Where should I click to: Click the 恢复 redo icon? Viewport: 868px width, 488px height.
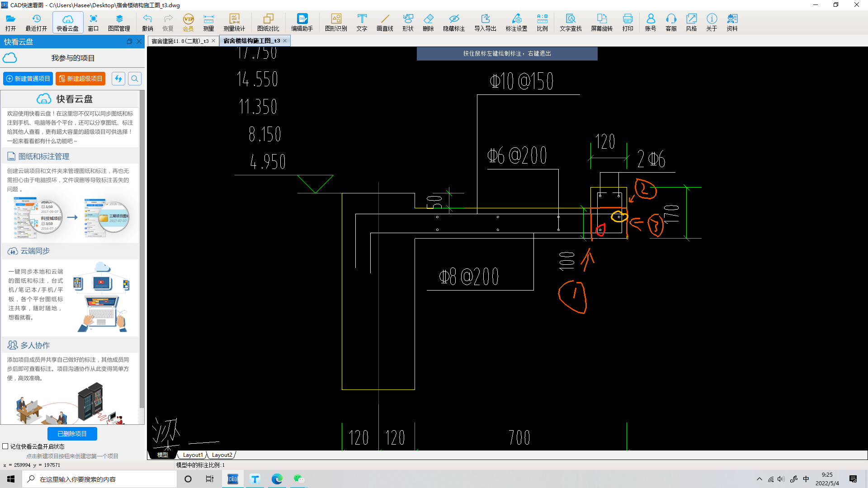[168, 22]
